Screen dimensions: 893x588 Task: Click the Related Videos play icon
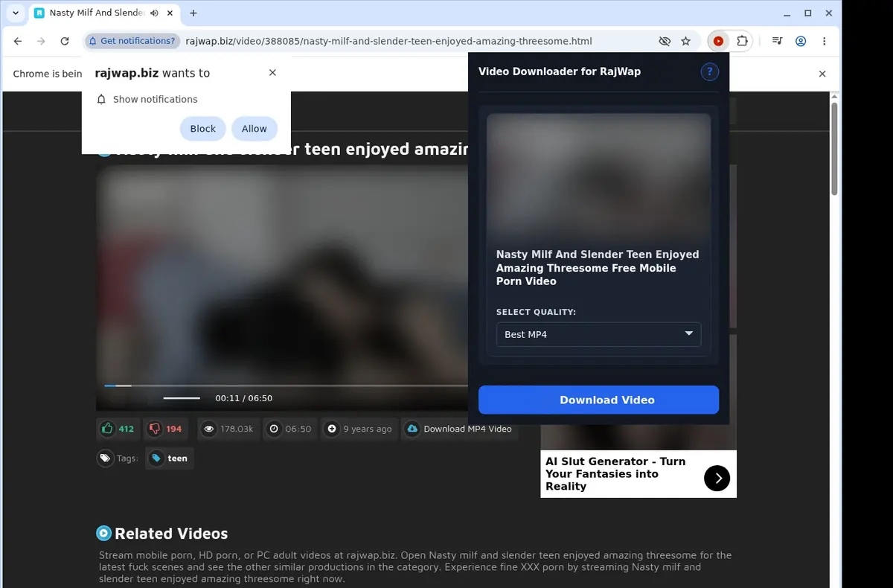pyautogui.click(x=104, y=533)
